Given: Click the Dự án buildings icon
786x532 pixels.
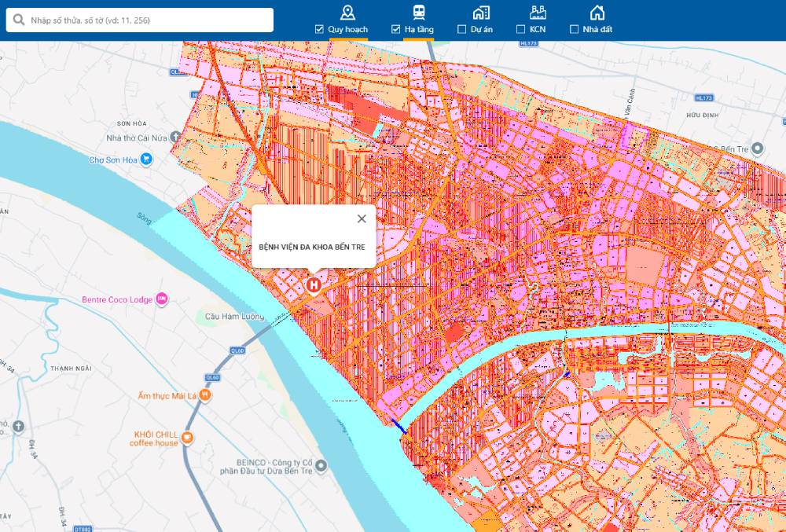Looking at the screenshot, I should coord(481,12).
